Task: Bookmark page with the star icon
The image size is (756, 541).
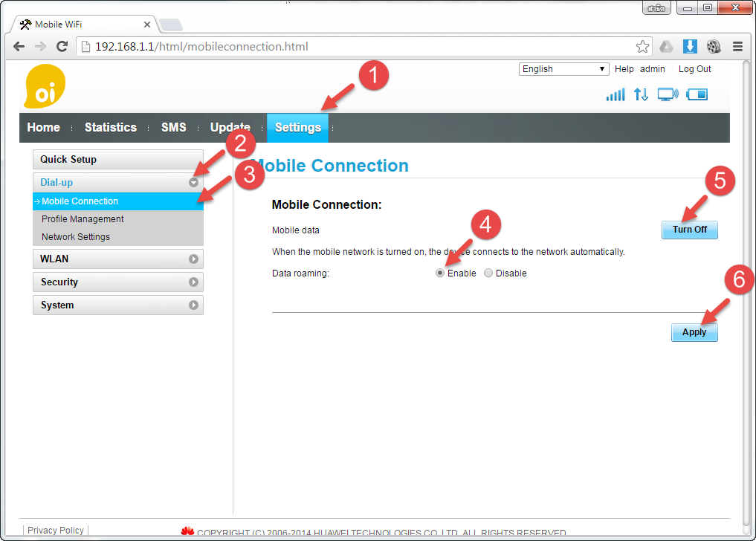Action: (642, 47)
